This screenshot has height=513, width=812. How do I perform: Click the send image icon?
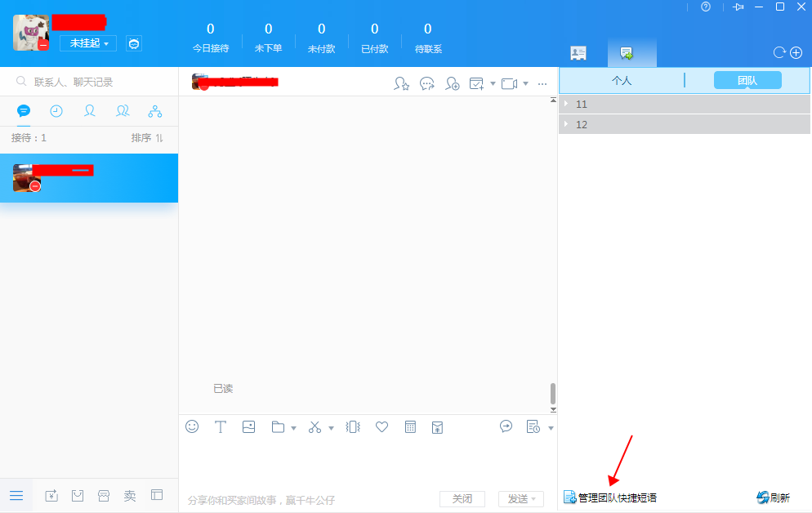248,427
